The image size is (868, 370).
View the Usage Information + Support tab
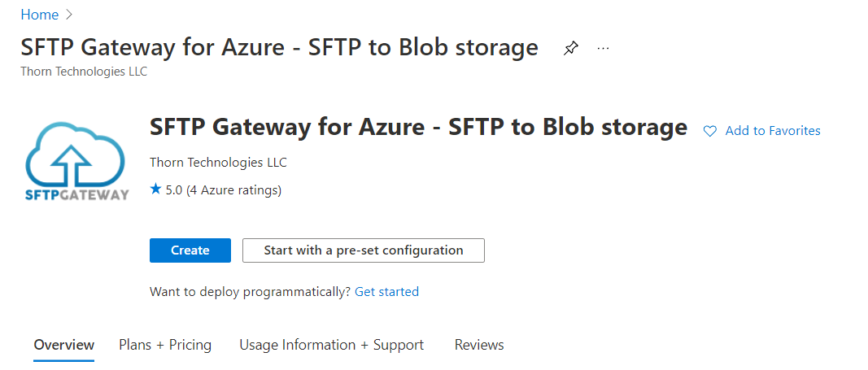(x=332, y=345)
